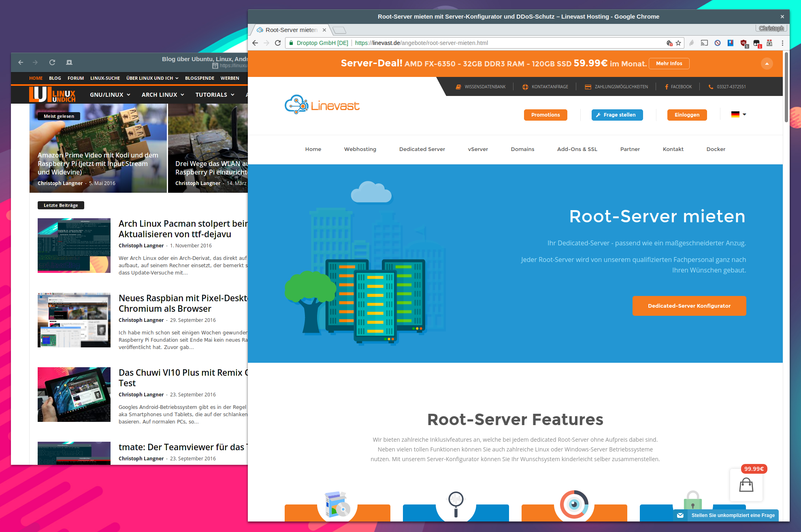Click the envelope icon in chat bar

click(680, 515)
